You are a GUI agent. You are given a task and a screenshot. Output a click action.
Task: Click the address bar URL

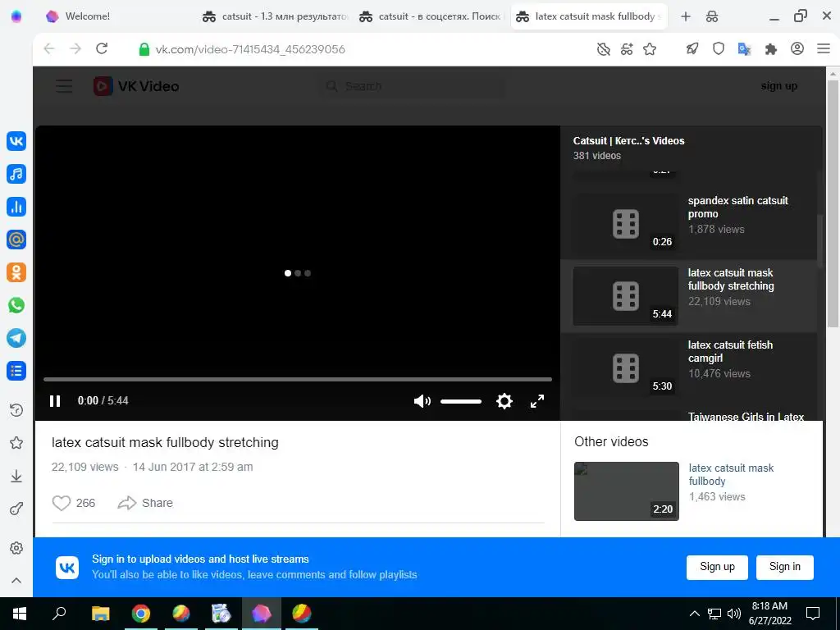(x=250, y=49)
